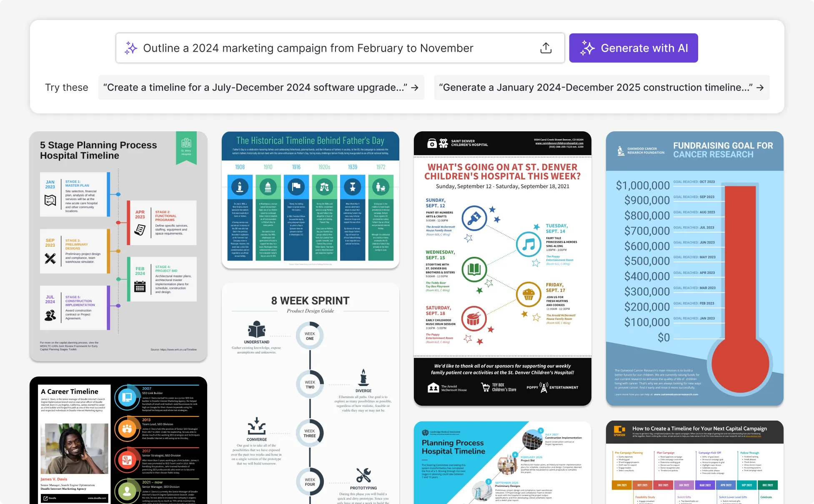Click the 2013 Team Lead circle icon
Viewport: 814px width, 504px height.
click(127, 429)
